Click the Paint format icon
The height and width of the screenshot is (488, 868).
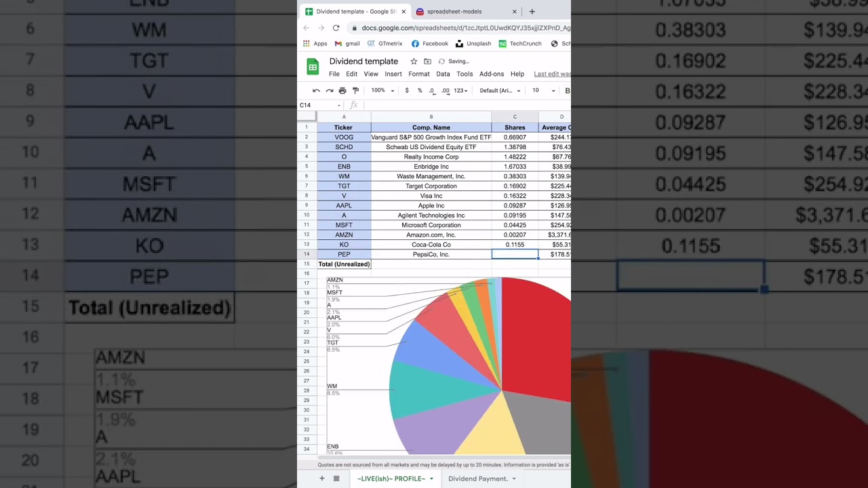(x=355, y=90)
